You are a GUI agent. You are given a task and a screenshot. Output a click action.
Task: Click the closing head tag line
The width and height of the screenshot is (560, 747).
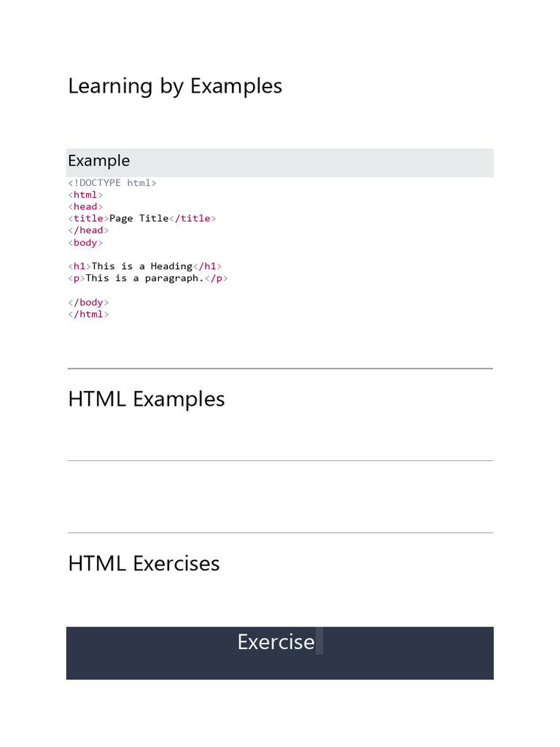[x=88, y=231]
